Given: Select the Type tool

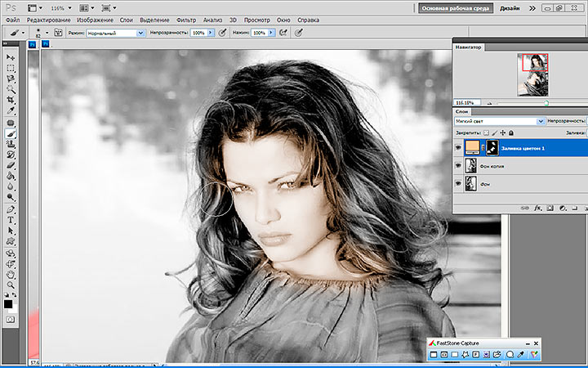Looking at the screenshot, I should point(11,220).
